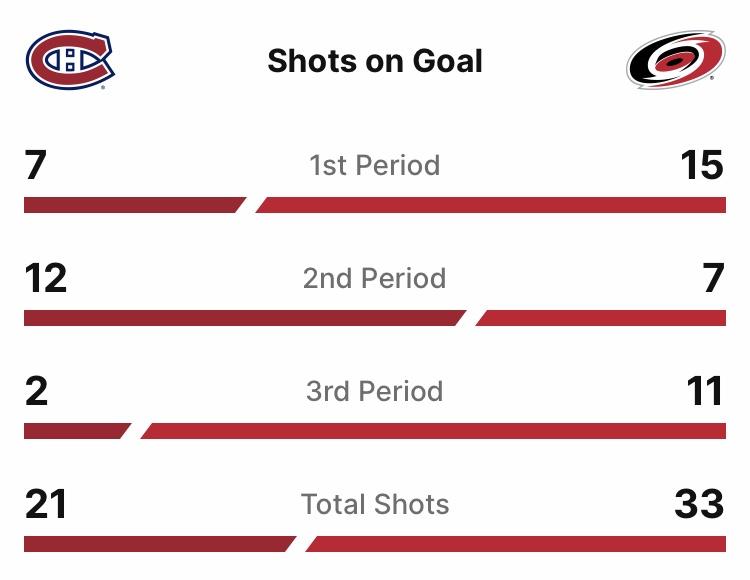Click Hurricanes' total shots number 33
The image size is (750, 580).
699,504
